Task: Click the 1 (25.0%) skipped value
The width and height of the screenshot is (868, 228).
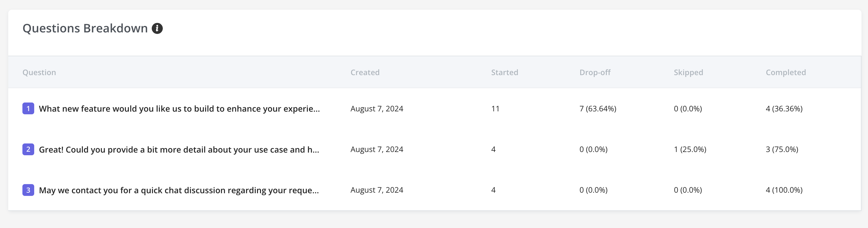Action: 690,149
